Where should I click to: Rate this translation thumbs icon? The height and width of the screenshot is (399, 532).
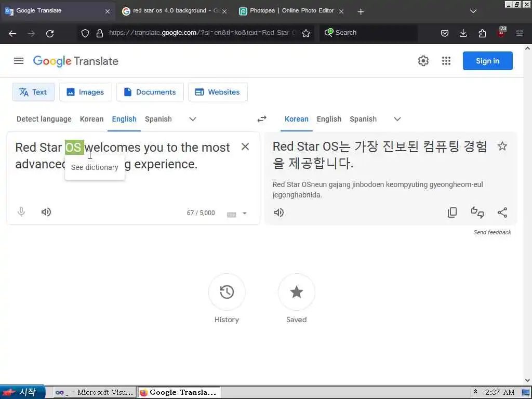click(x=477, y=212)
